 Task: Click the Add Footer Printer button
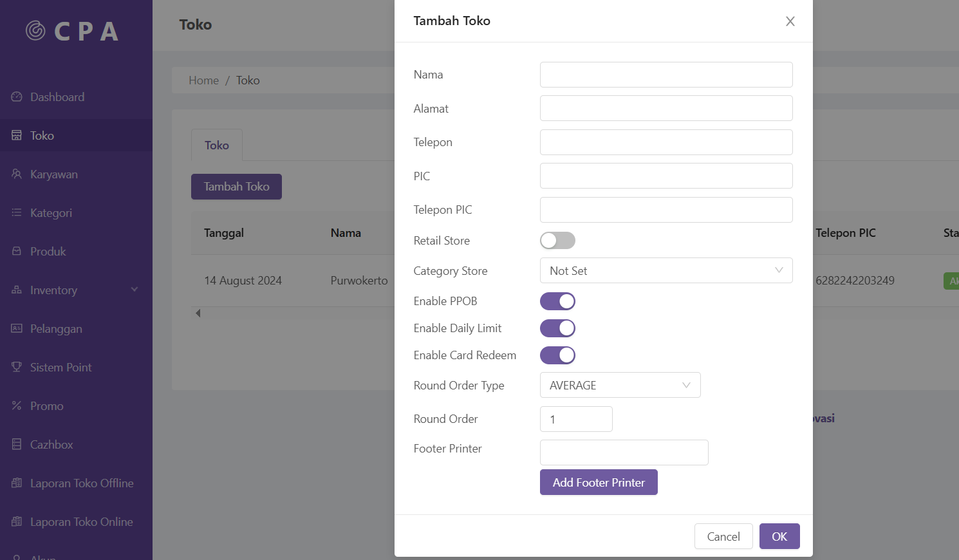tap(599, 482)
